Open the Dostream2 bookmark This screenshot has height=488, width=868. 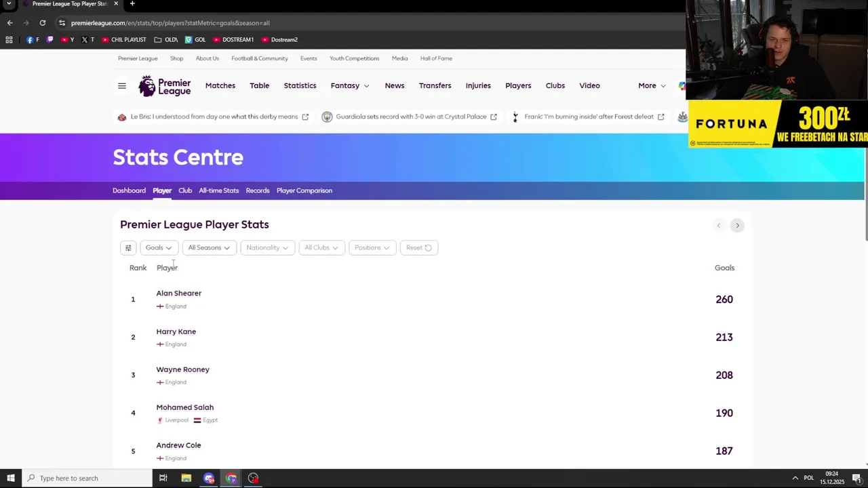point(279,40)
